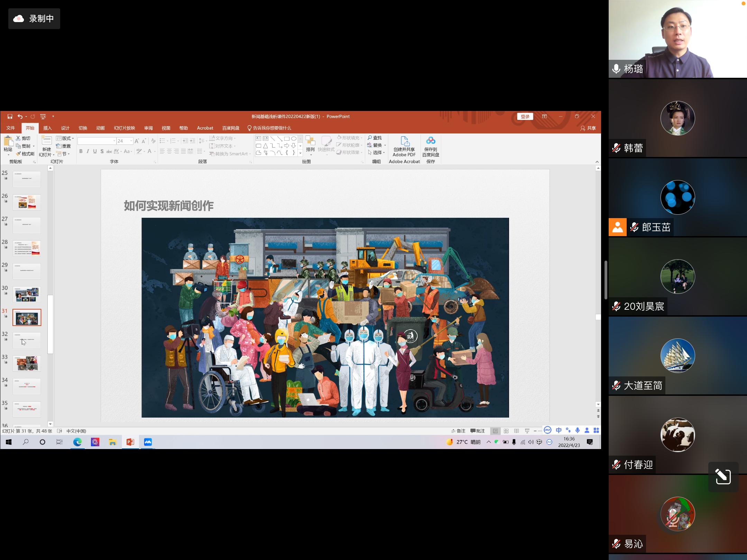Screen dimensions: 747x560
Task: Open Microsoft Edge from the taskbar
Action: tap(77, 442)
